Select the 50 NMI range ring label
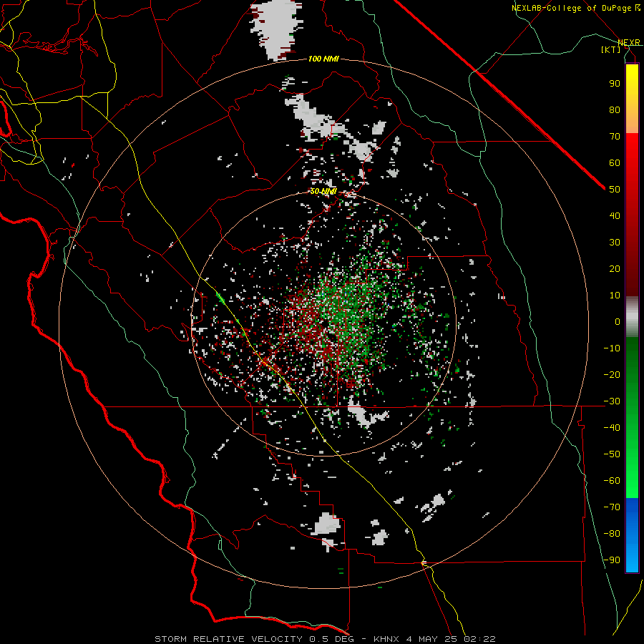The height and width of the screenshot is (644, 644). point(323,191)
